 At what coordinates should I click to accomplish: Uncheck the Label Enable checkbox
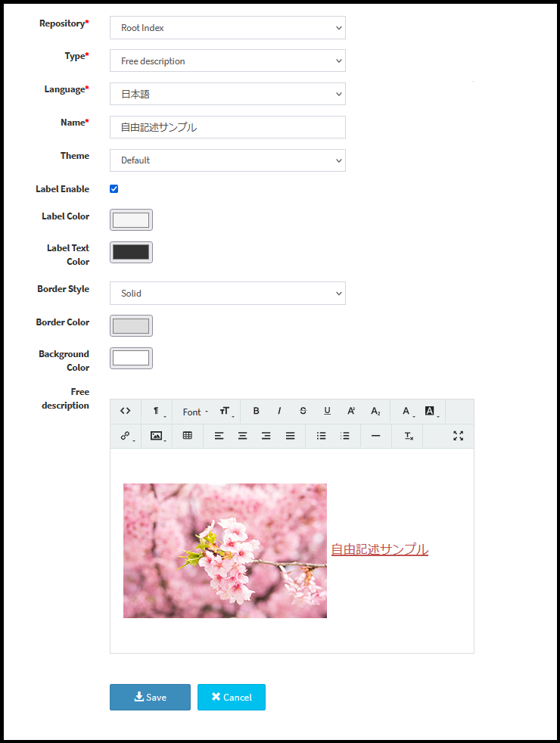tap(114, 189)
